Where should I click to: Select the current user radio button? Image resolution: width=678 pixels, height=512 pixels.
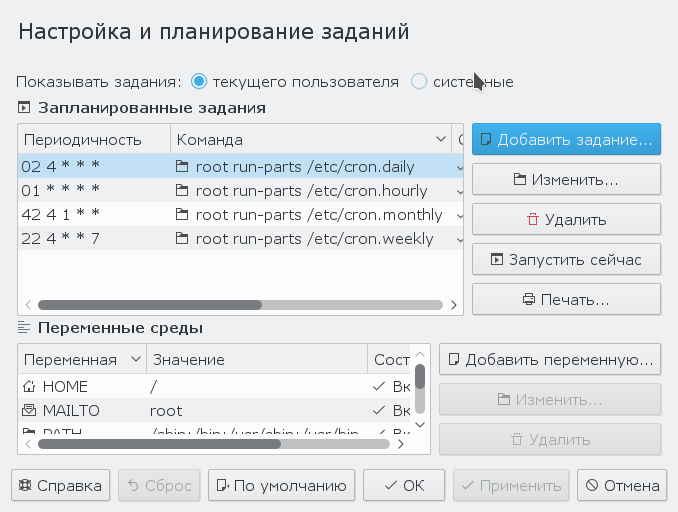coord(199,81)
